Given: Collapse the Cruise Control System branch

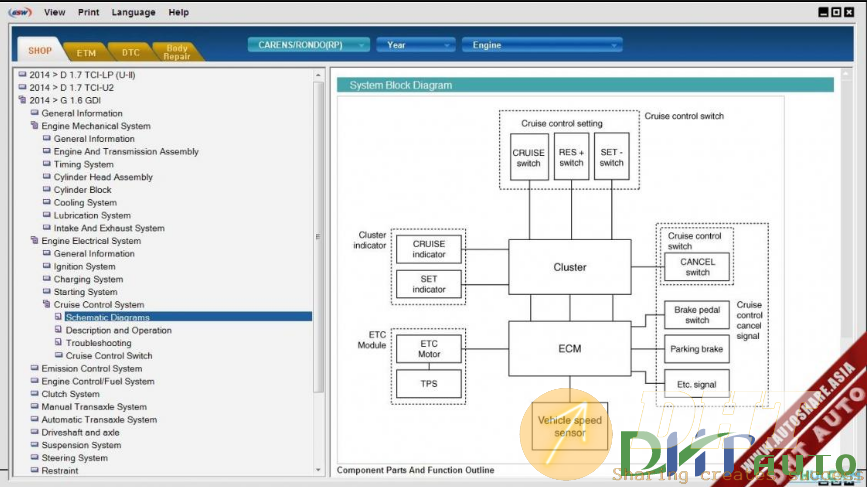Looking at the screenshot, I should tap(46, 305).
